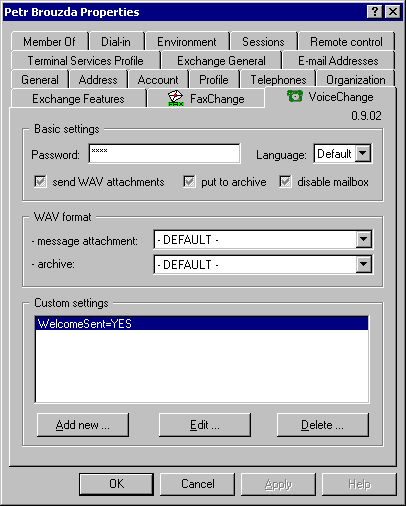Switch to the E-mail Addresses tab

(x=338, y=61)
